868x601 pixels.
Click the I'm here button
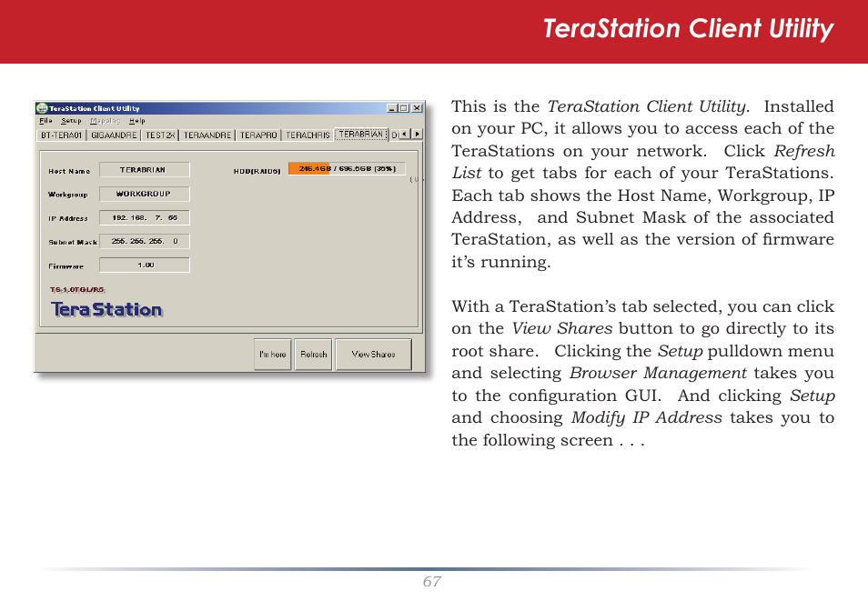tap(272, 355)
